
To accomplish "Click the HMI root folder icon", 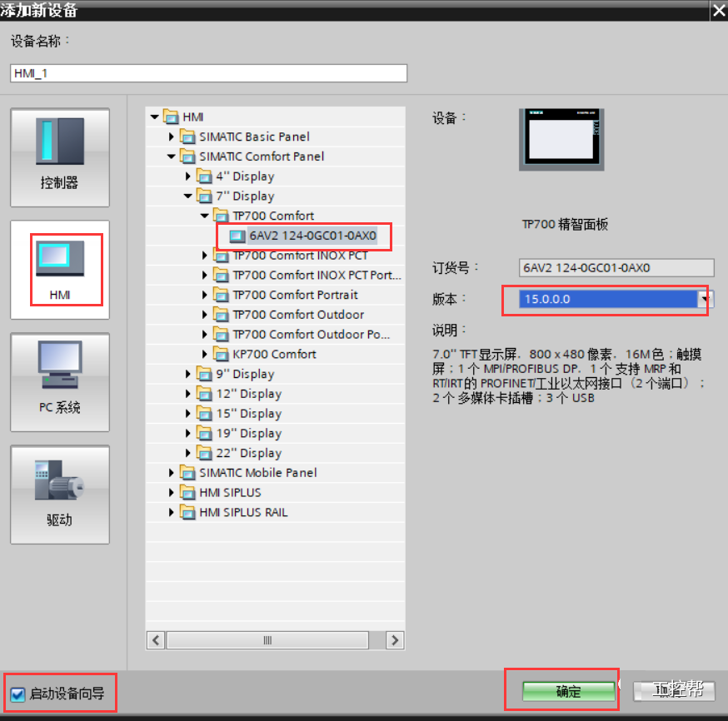I will [171, 117].
